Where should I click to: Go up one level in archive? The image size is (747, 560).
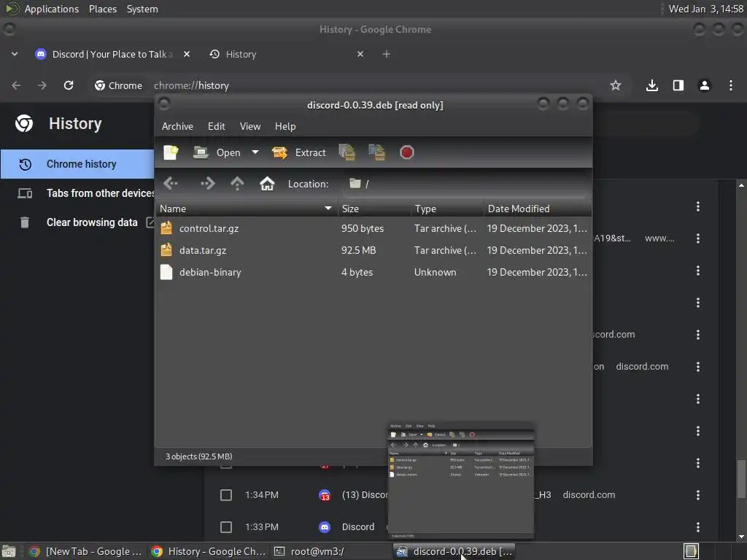point(237,183)
